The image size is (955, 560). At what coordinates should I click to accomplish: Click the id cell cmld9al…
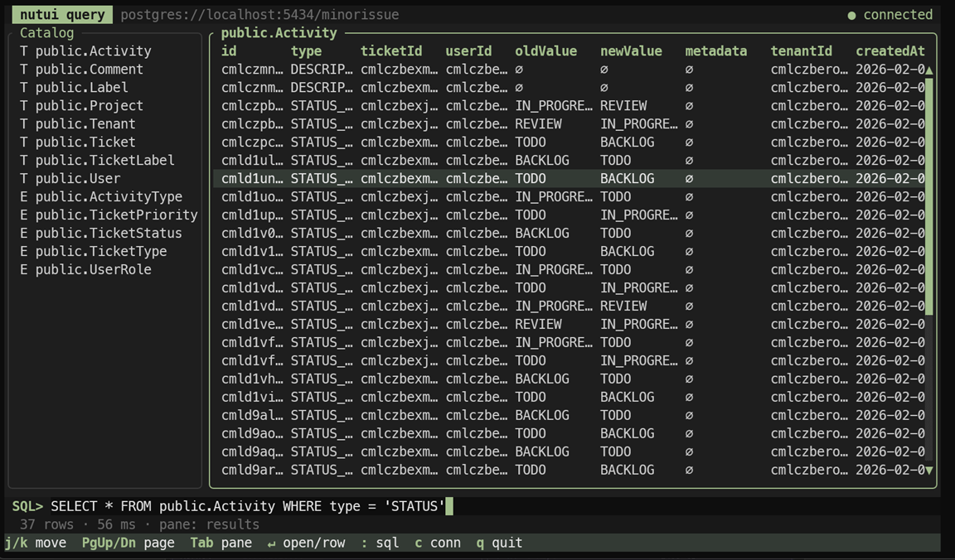click(x=252, y=416)
